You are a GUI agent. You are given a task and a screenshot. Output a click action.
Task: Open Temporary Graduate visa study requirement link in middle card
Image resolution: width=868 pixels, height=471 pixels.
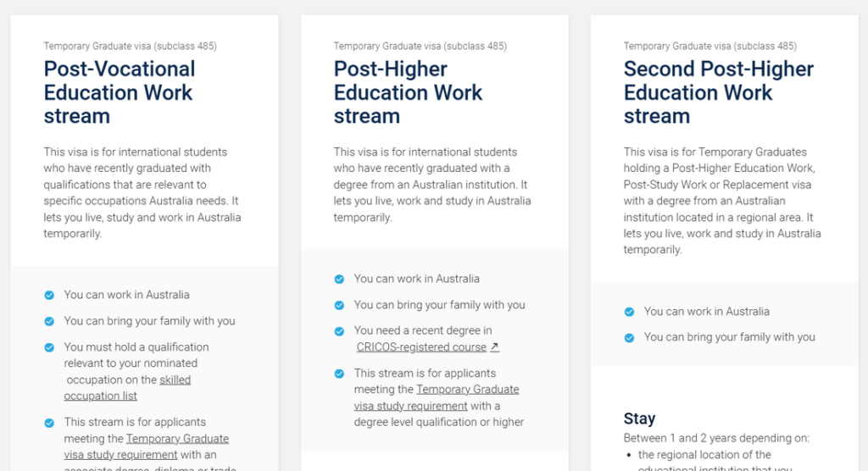437,397
